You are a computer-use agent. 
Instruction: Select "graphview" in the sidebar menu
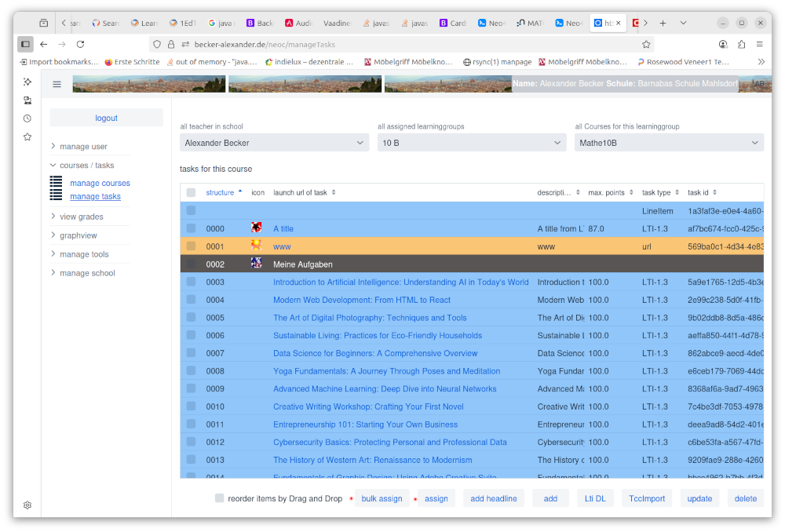80,235
